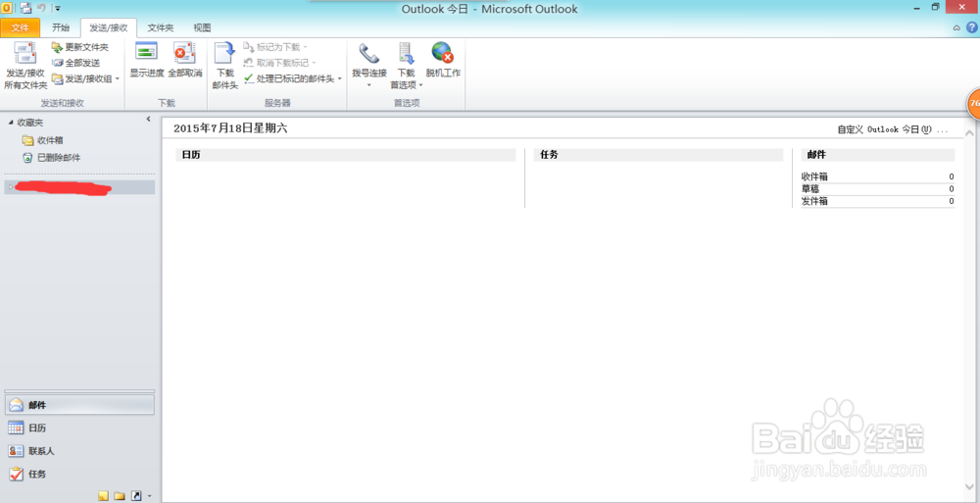Collapse the 收藏夹 favorites section
This screenshot has height=503, width=980.
[x=11, y=123]
